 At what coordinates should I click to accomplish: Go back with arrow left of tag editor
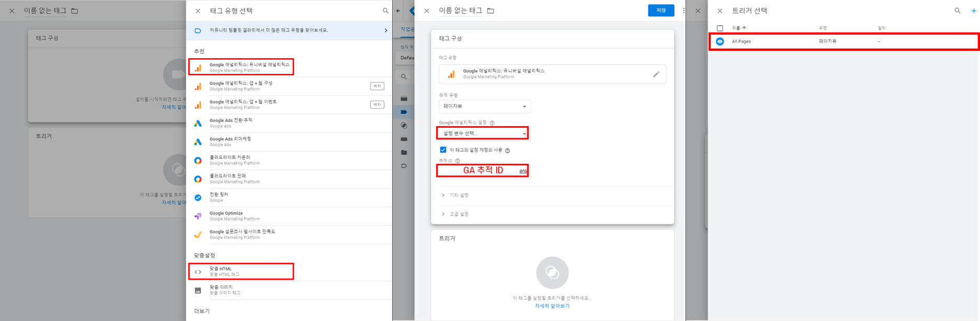(398, 10)
